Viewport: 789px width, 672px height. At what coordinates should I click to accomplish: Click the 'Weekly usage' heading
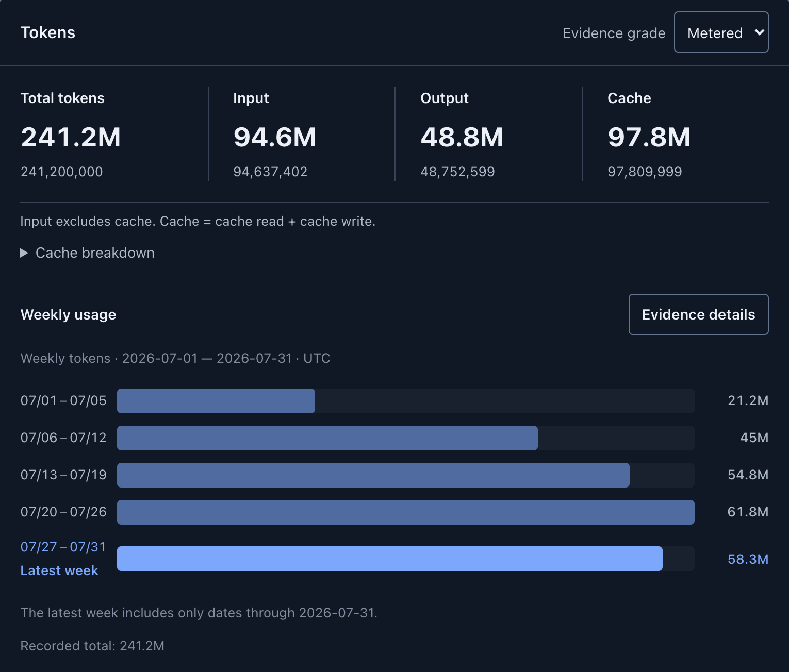pos(68,314)
